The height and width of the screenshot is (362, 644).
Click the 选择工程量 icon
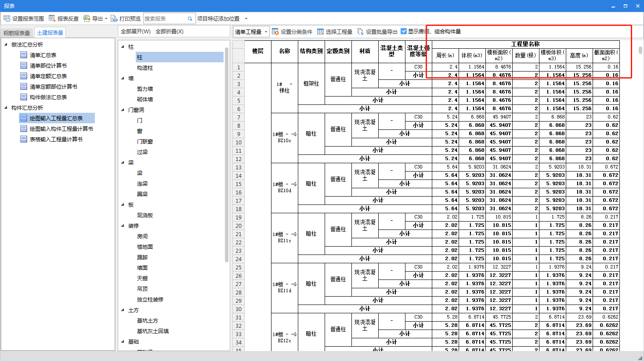point(320,32)
